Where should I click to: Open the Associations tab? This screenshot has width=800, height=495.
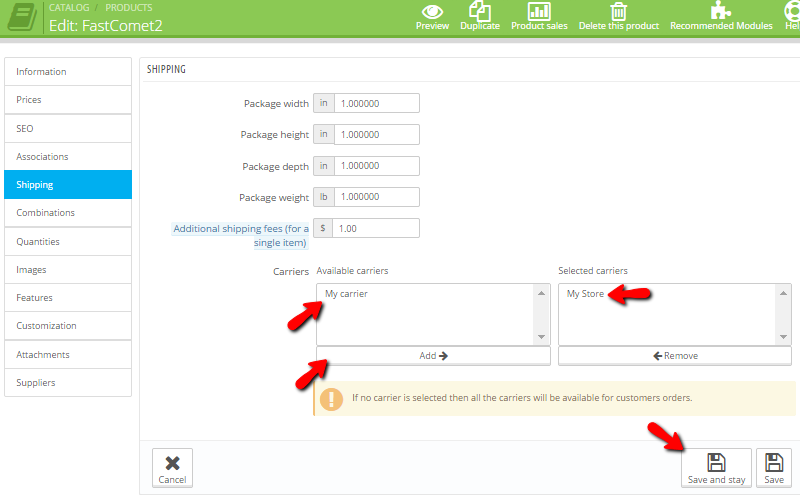[68, 157]
